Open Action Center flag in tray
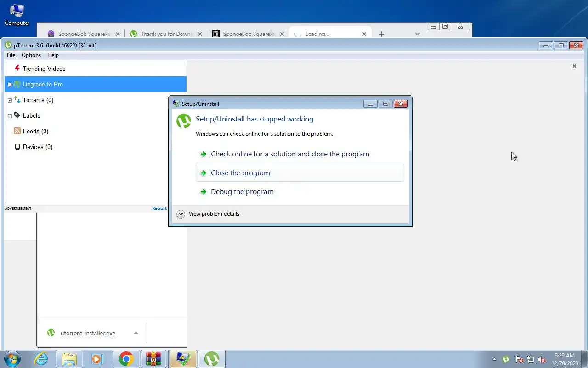 click(x=520, y=359)
